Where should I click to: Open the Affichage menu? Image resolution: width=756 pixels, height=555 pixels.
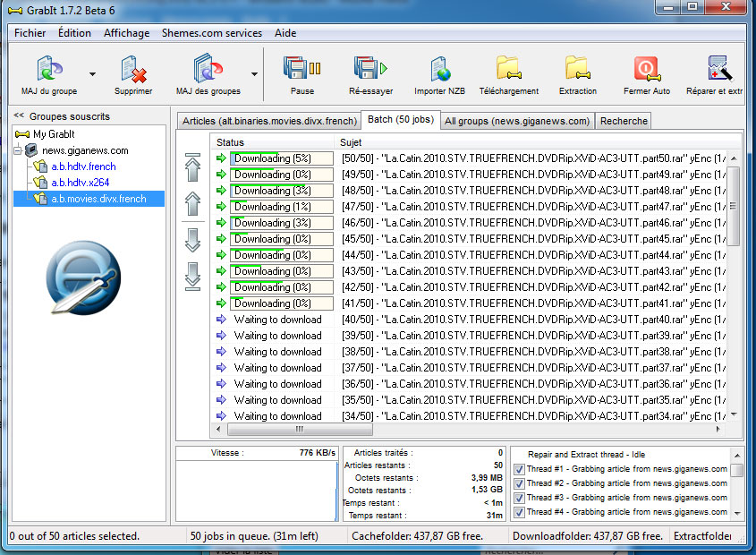[x=126, y=33]
